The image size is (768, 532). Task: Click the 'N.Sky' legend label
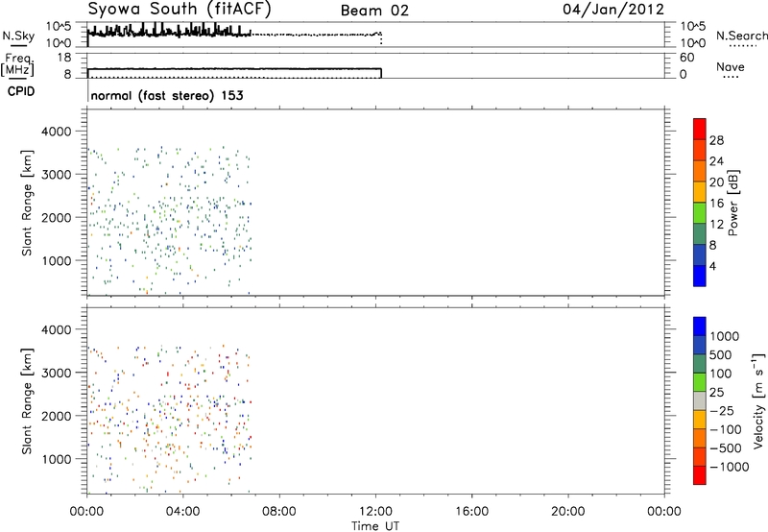coord(18,36)
